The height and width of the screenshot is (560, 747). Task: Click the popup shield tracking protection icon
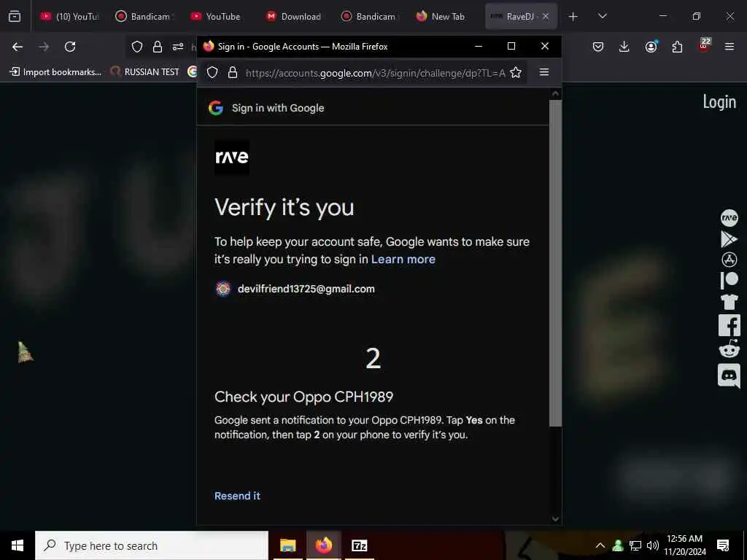pyautogui.click(x=212, y=72)
